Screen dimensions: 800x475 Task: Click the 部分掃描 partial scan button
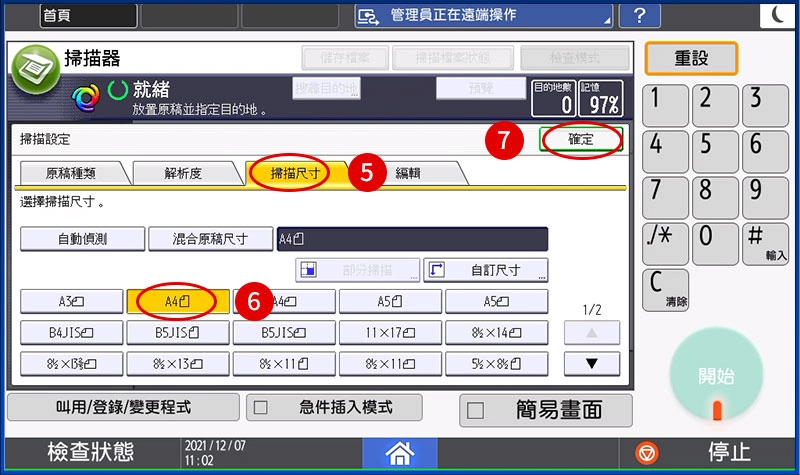point(358,270)
